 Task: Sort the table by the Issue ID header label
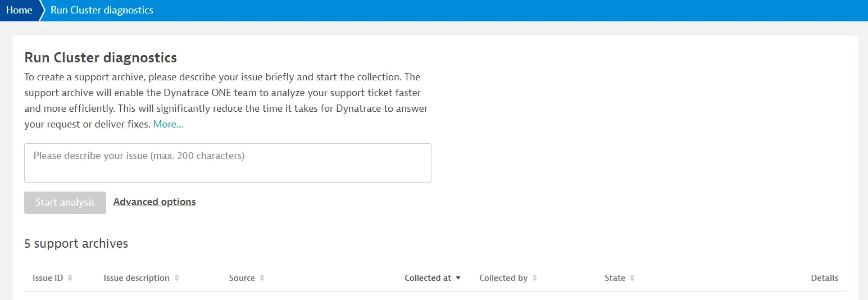coord(47,278)
